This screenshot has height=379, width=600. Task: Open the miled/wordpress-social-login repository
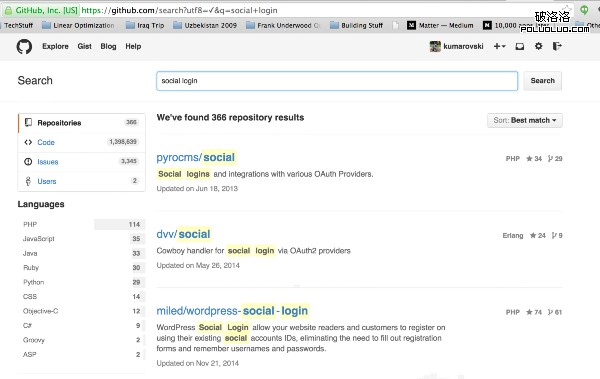pyautogui.click(x=232, y=311)
